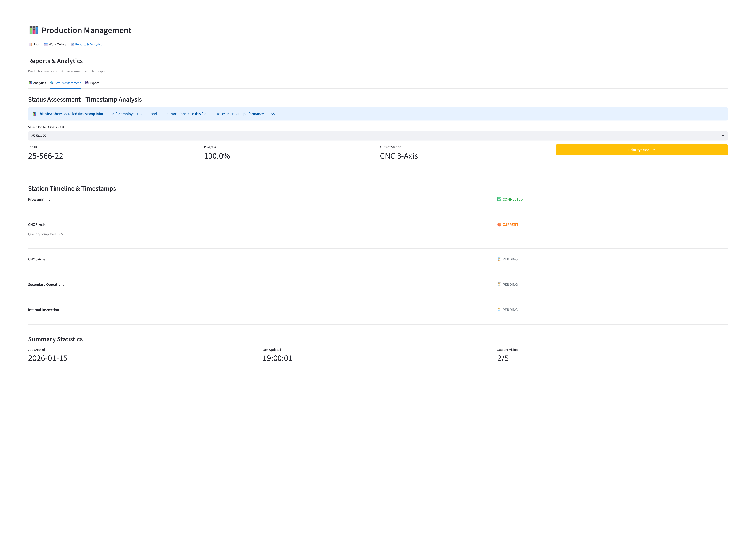Click the calendar icon on Work Orders tab
This screenshot has width=756, height=534.
coord(46,44)
